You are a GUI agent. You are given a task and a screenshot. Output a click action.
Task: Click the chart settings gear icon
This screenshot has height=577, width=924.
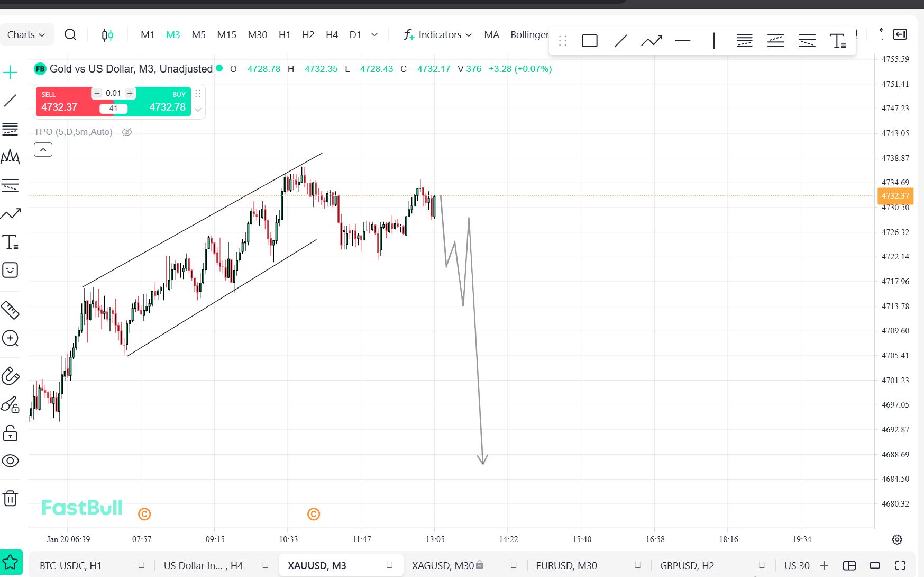896,539
